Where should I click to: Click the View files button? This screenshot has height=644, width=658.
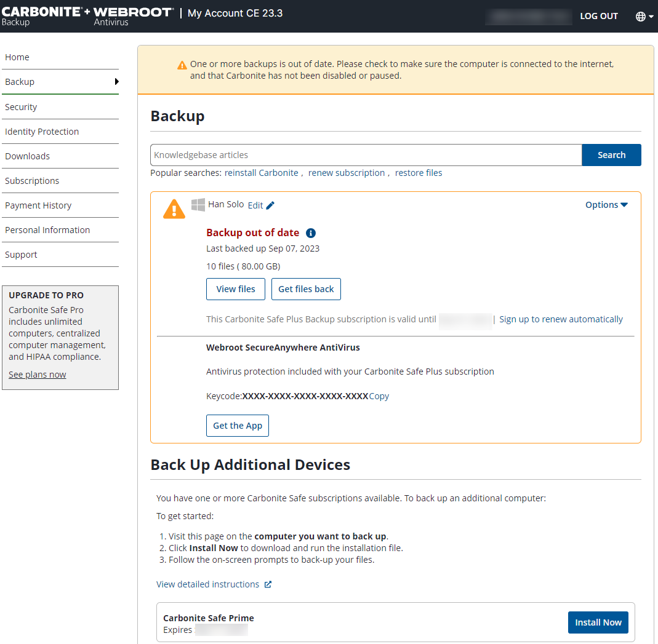(x=235, y=289)
